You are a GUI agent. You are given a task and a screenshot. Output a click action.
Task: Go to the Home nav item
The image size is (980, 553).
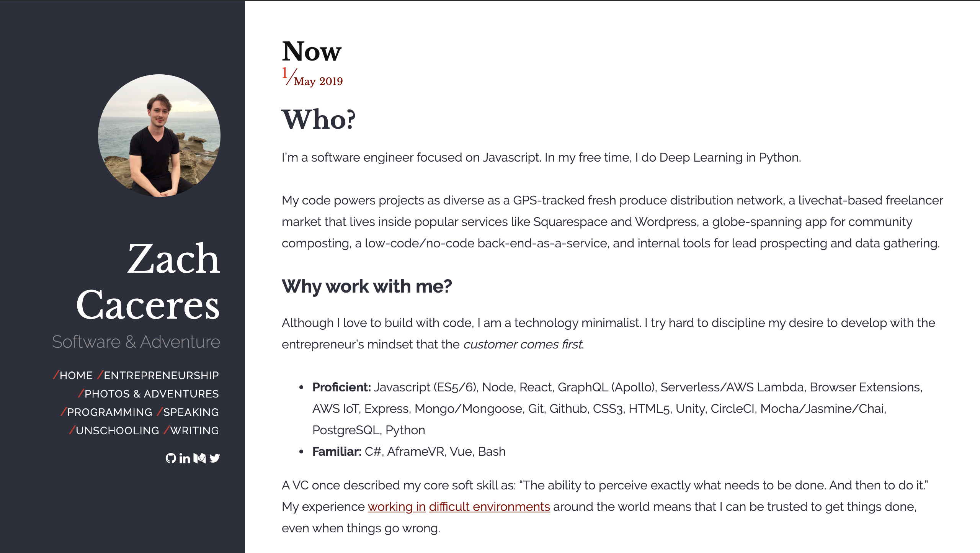click(x=76, y=375)
